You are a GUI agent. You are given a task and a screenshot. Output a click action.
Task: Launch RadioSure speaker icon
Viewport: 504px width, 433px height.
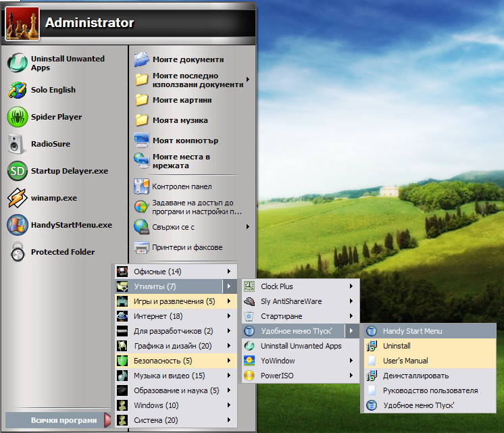coord(16,144)
